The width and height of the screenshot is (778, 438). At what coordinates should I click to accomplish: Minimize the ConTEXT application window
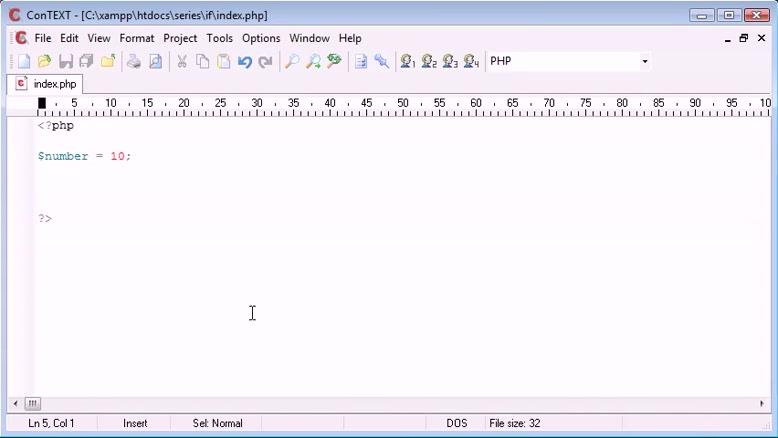coord(702,15)
